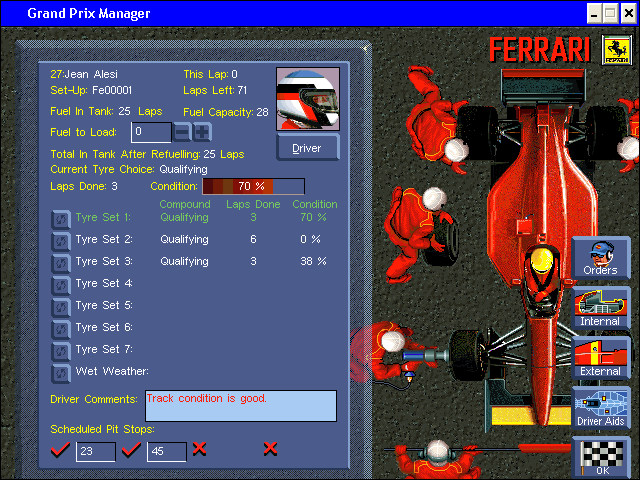
Task: Open the Internal car view
Action: point(601,309)
